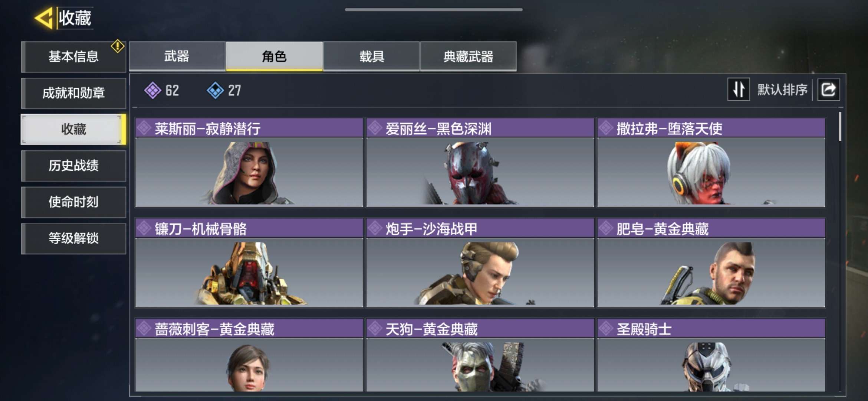The width and height of the screenshot is (868, 401).
Task: Click rarity icon beside 莱斯丽-寂静潜行
Action: tap(144, 128)
